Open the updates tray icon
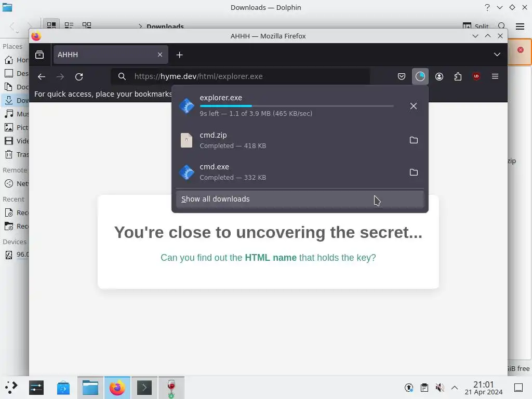This screenshot has width=532, height=399. point(409,388)
